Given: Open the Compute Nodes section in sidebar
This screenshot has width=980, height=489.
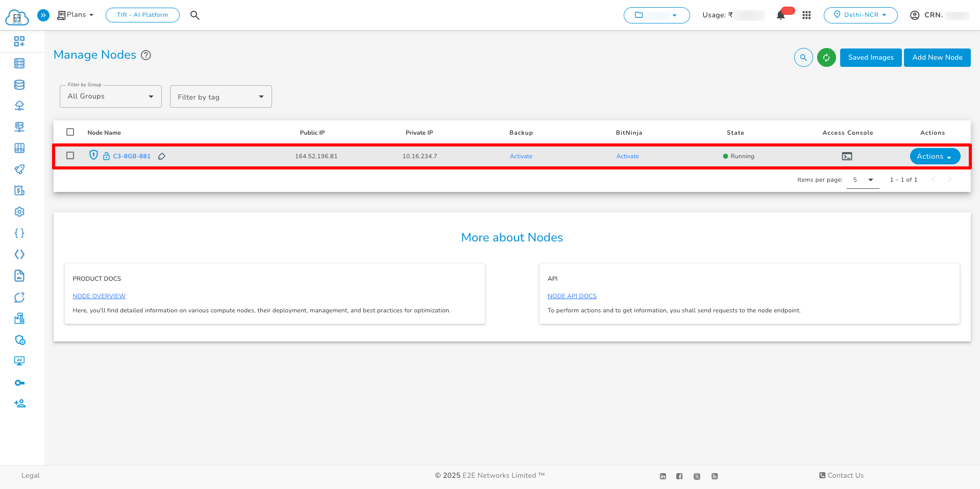Looking at the screenshot, I should pos(19,63).
